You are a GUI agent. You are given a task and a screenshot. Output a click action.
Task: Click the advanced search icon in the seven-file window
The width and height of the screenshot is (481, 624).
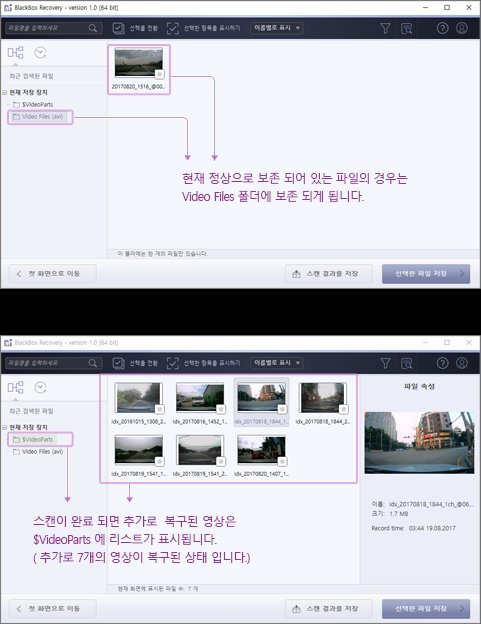tap(406, 363)
